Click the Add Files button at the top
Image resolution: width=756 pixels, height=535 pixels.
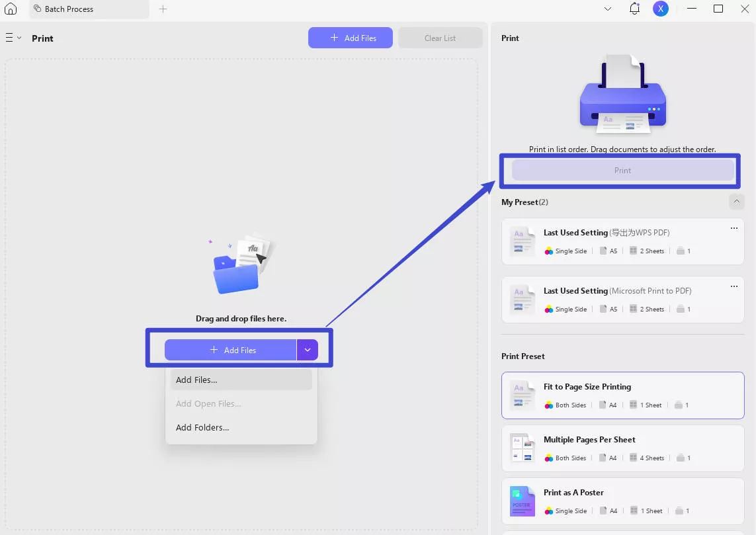350,38
